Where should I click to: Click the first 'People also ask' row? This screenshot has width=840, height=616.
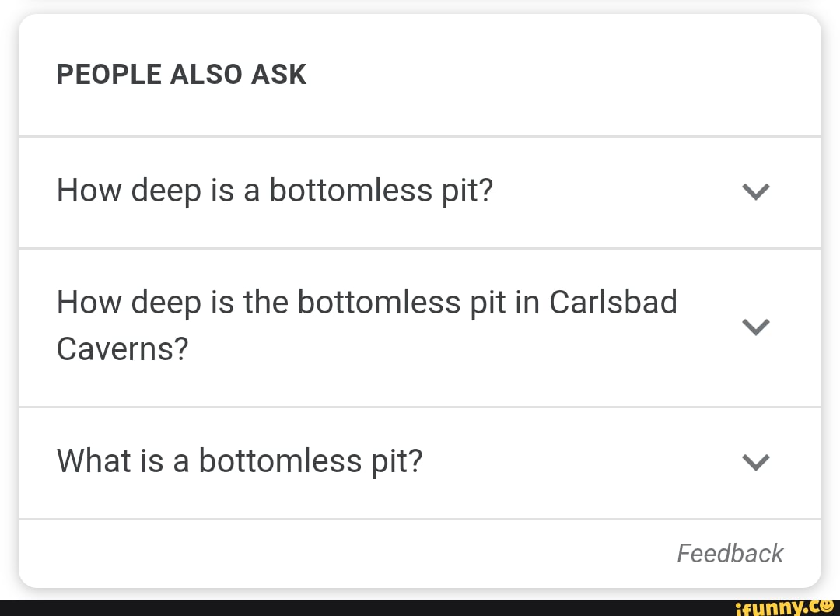pos(389,192)
